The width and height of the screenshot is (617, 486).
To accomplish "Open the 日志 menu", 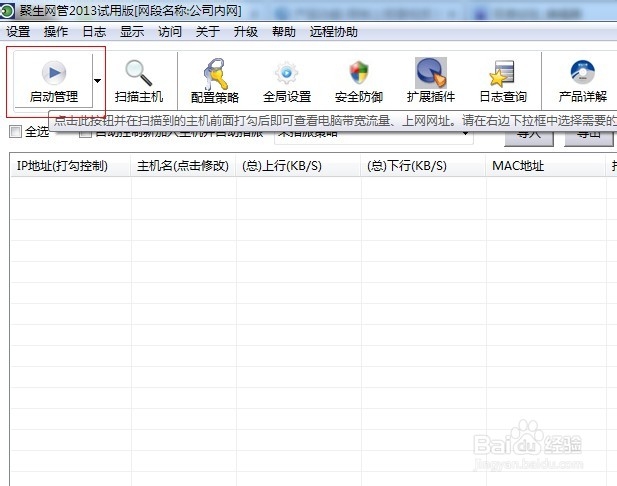I will [x=94, y=31].
